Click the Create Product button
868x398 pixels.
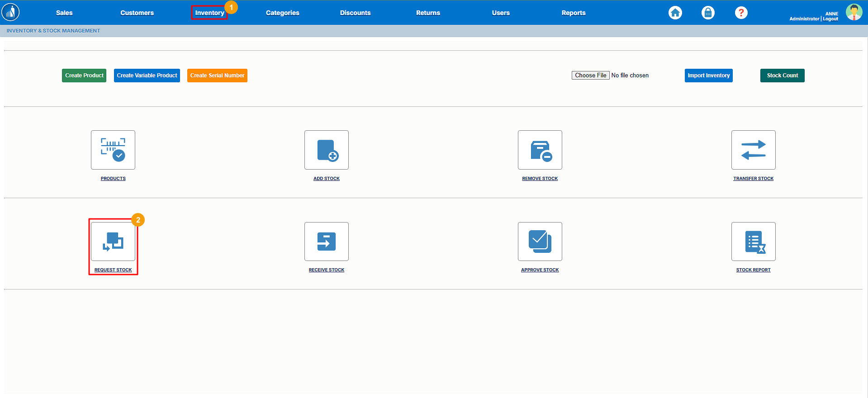tap(84, 76)
